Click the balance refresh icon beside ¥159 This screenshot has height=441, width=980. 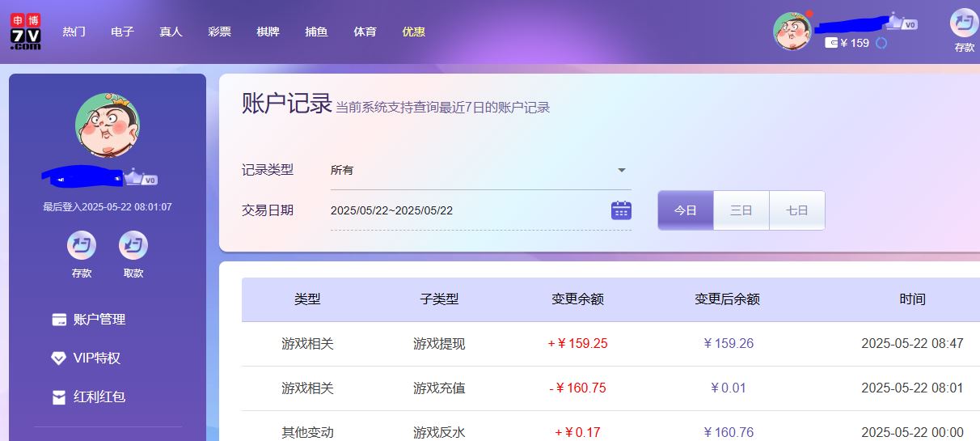[881, 43]
